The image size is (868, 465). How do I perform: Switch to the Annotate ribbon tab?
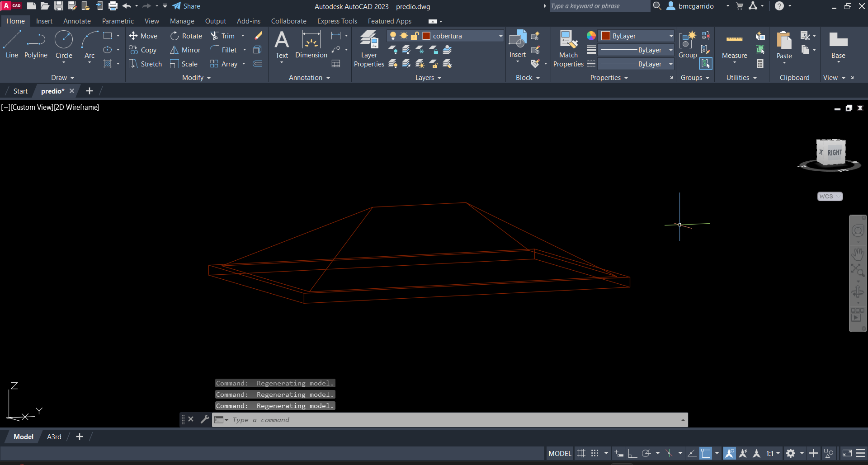click(x=77, y=21)
